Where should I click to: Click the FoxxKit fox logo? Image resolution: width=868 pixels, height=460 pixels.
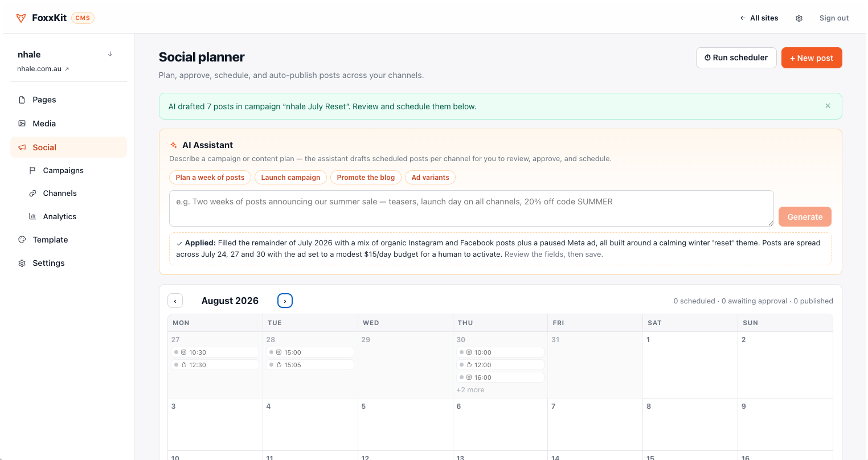[x=21, y=18]
